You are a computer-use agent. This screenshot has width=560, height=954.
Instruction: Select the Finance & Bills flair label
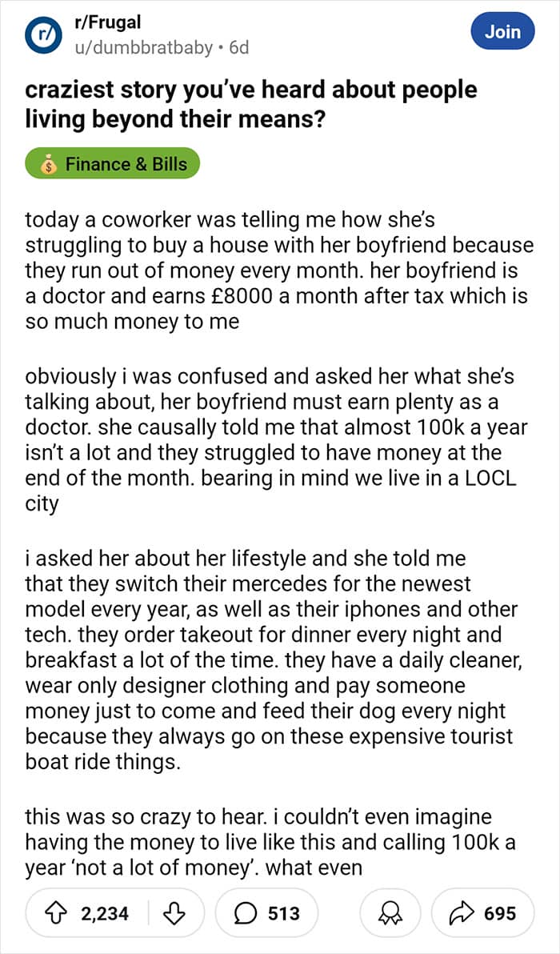126,164
